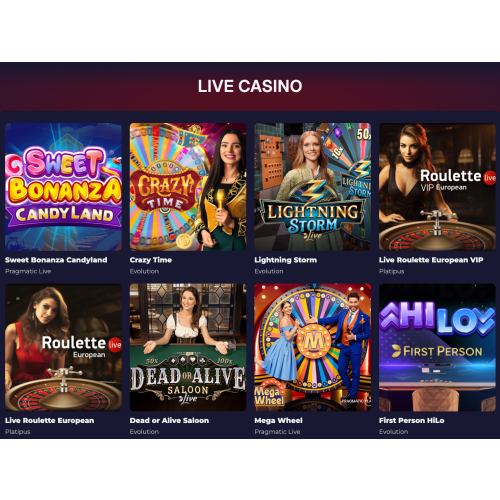Open the Roulette European game thumbnail
Image resolution: width=500 pixels, height=500 pixels.
click(63, 347)
